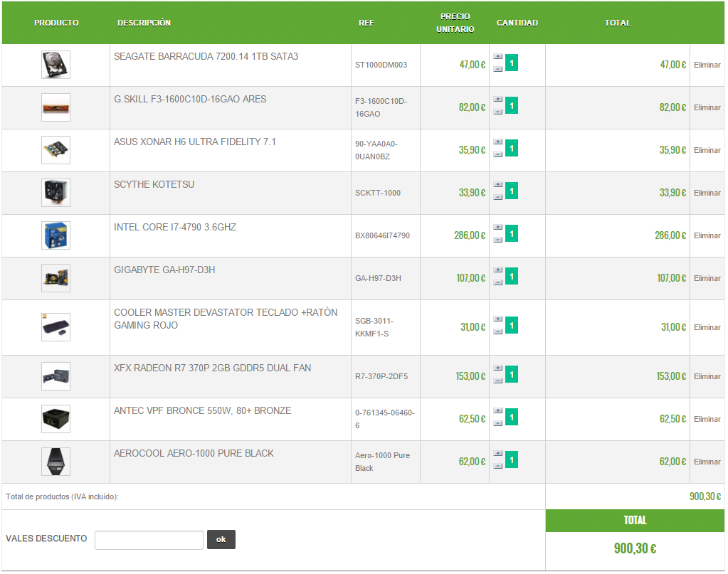Viewport: 728px width, 574px height.
Task: Click the PRECIO UNITARIO column header
Action: tap(455, 23)
